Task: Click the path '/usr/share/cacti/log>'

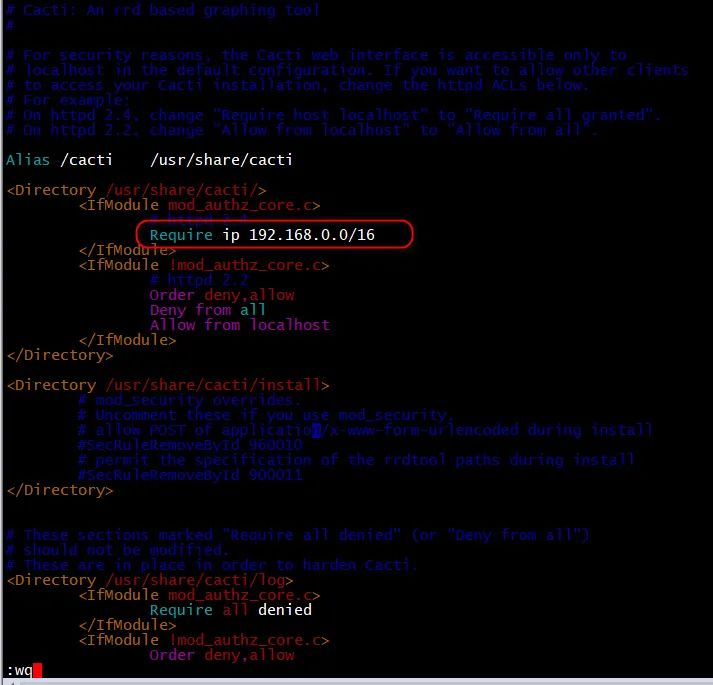Action: pos(199,580)
